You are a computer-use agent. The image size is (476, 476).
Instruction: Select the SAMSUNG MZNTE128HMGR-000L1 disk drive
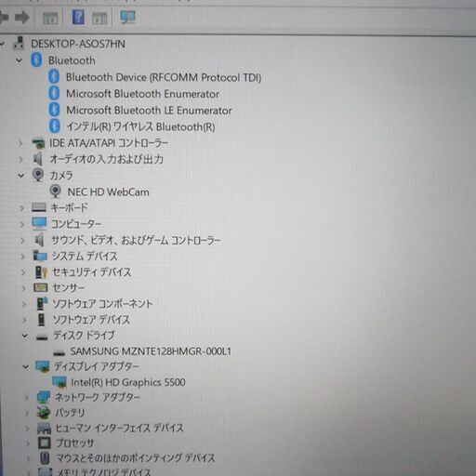pos(151,351)
